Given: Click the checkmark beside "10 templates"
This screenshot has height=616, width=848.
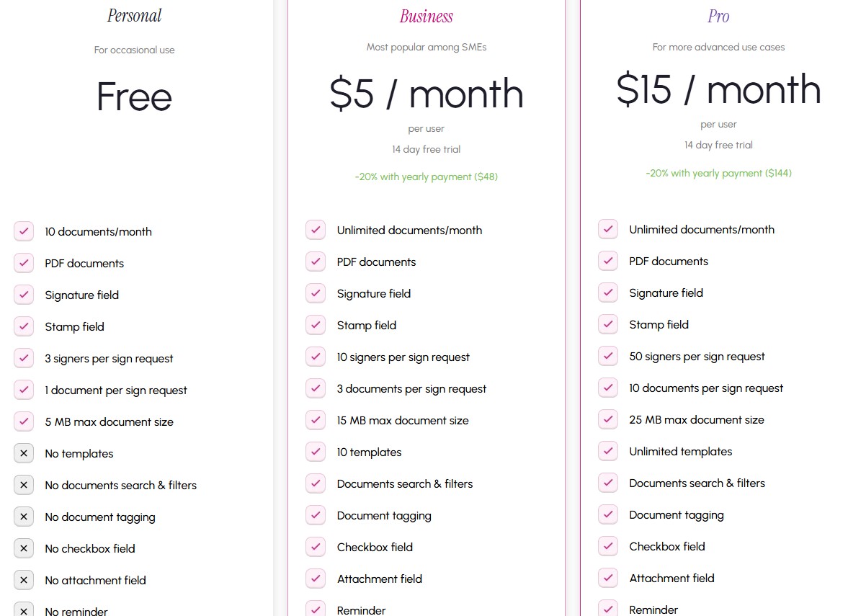Looking at the screenshot, I should pos(316,452).
